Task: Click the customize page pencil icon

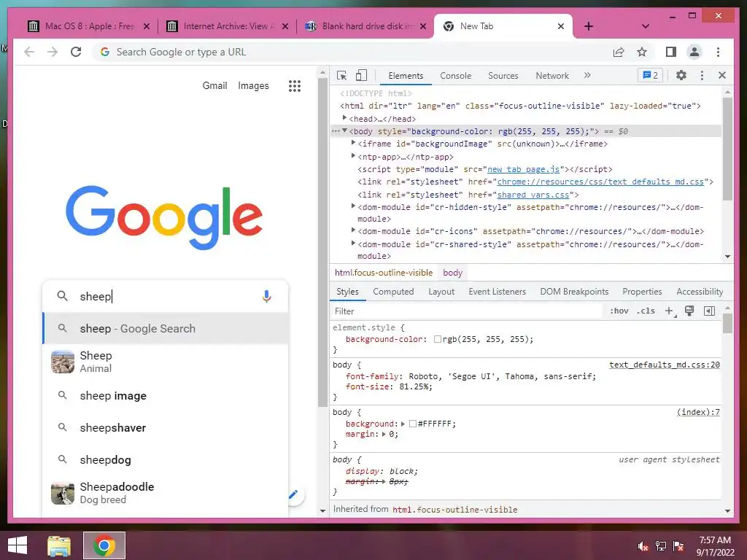Action: click(293, 495)
